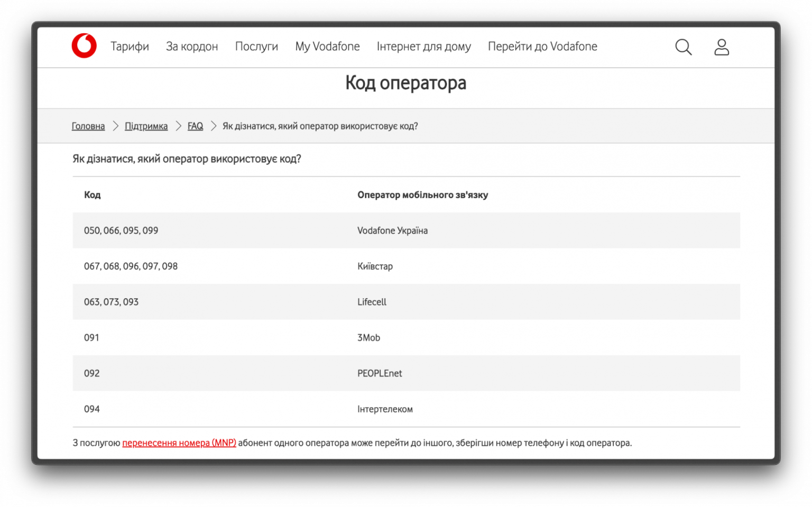Navigate to Підтримка breadcrumb link
The height and width of the screenshot is (507, 812).
coord(146,126)
